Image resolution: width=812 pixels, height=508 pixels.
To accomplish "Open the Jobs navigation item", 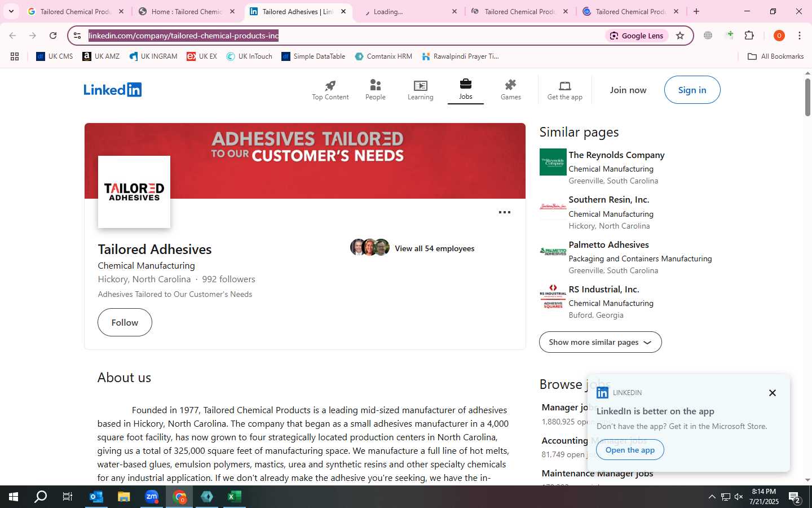I will point(466,89).
